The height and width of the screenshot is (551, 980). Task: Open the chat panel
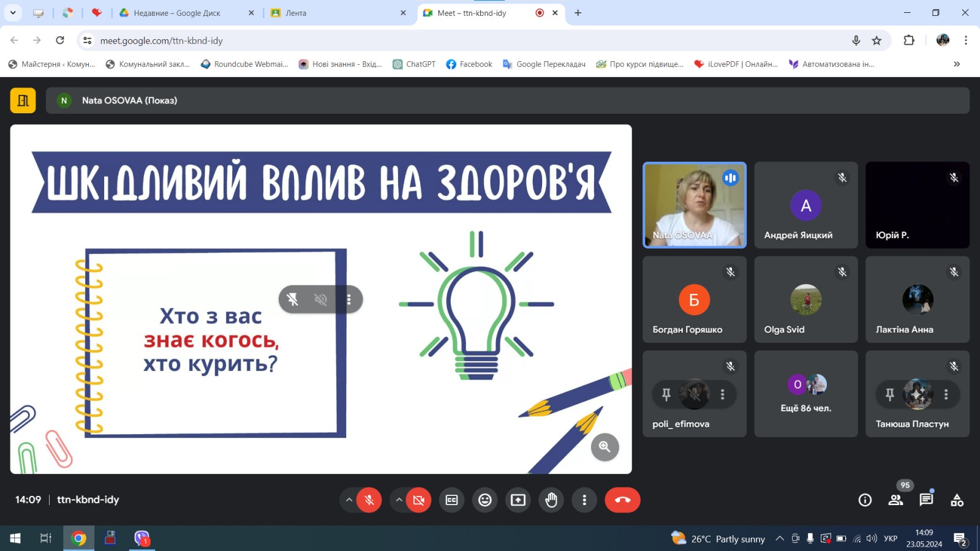(x=926, y=500)
